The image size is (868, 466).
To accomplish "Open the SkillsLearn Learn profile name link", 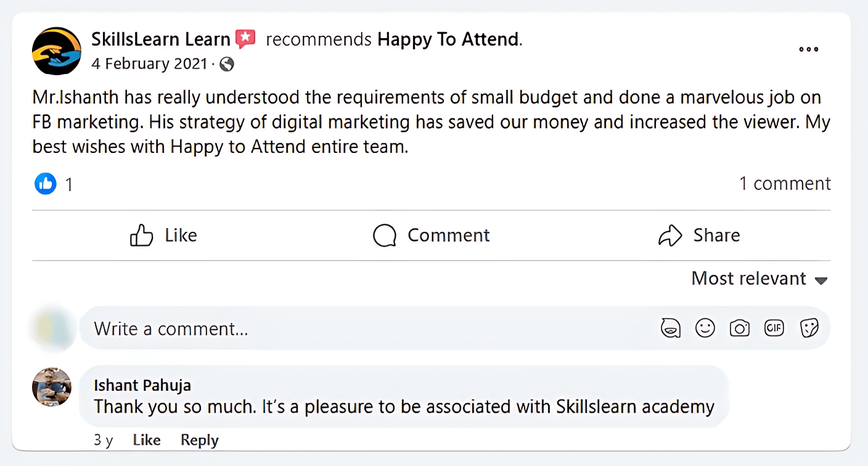I will (160, 39).
